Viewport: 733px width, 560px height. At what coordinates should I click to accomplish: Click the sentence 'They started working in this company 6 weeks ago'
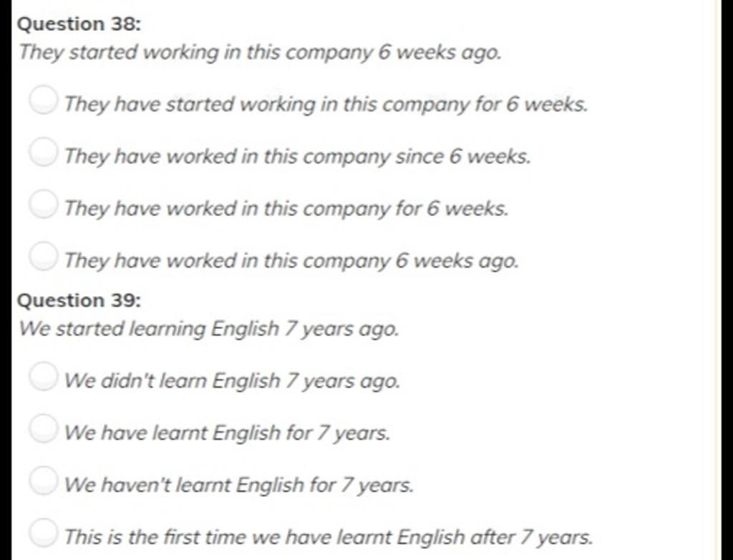(260, 52)
